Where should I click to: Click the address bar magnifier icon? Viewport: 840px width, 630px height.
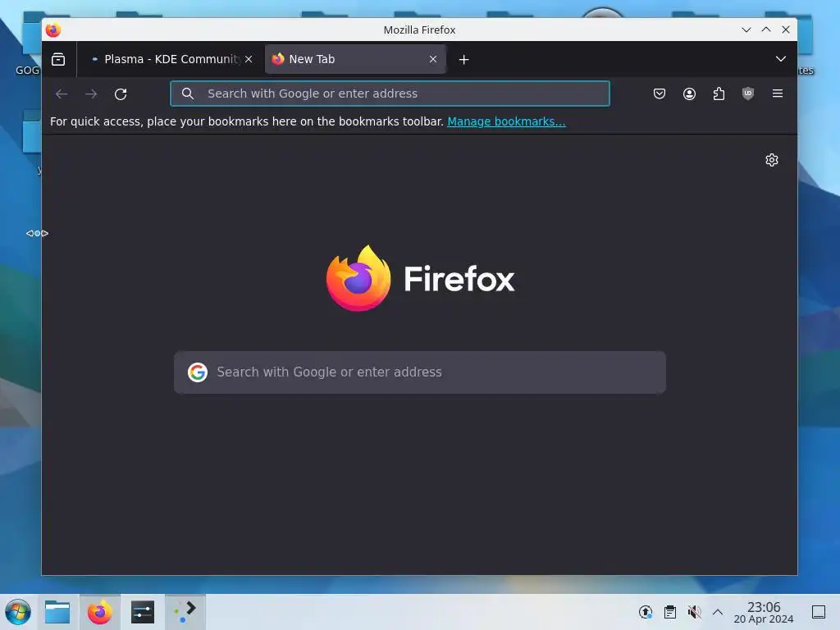point(188,94)
